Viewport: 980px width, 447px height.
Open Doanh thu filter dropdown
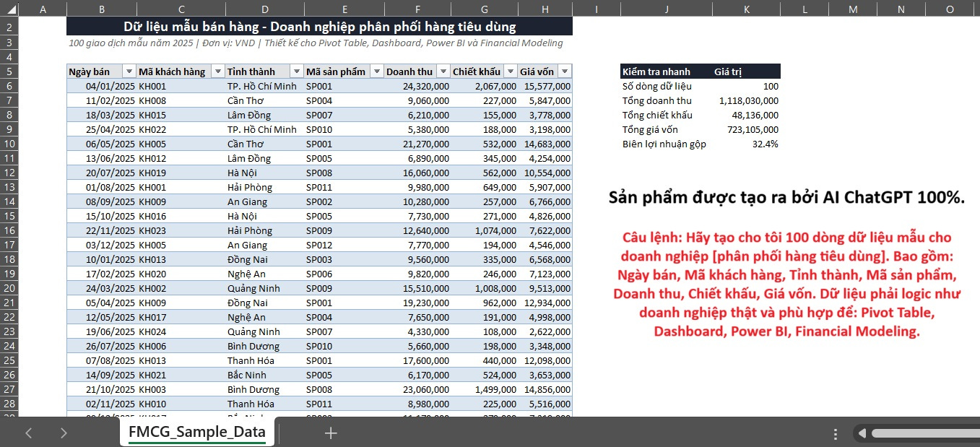[443, 71]
